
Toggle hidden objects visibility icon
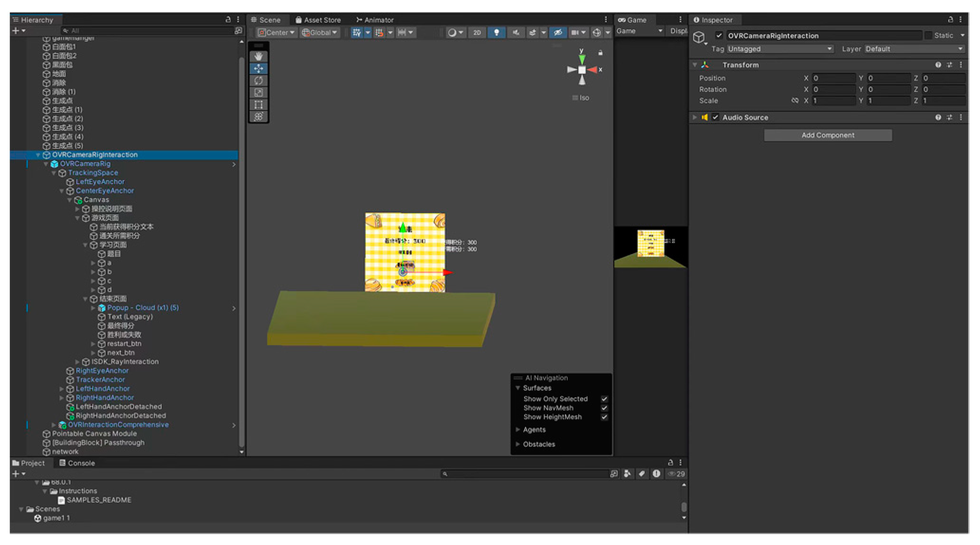click(558, 32)
